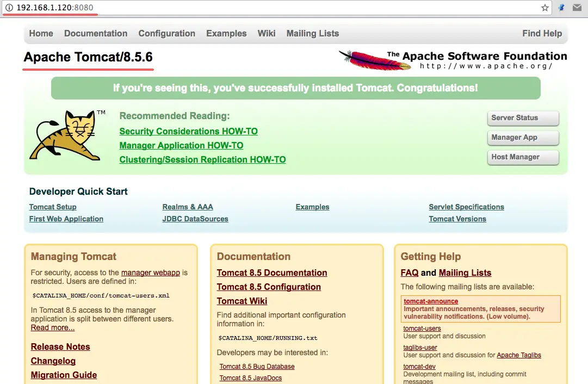Click the Getting Help heading

click(x=430, y=257)
